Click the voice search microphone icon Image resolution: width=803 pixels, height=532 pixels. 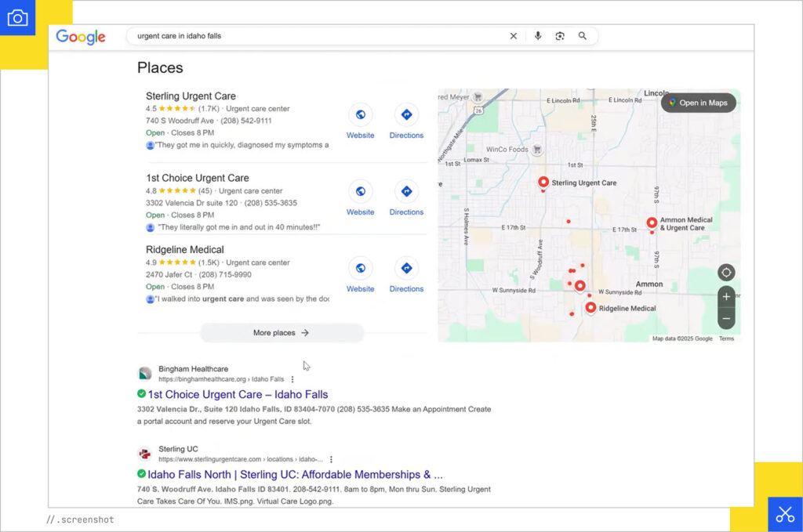click(538, 35)
